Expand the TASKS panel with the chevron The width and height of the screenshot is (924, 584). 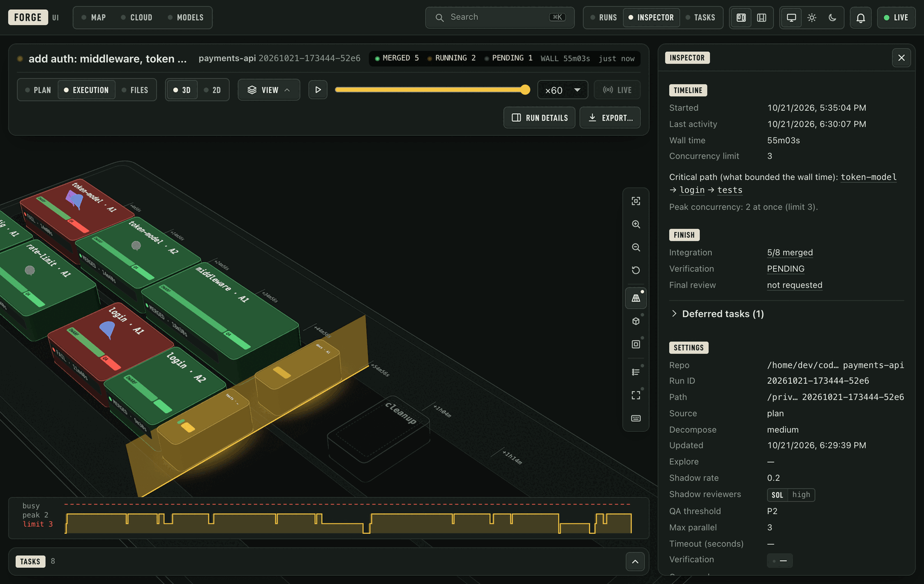pos(635,561)
